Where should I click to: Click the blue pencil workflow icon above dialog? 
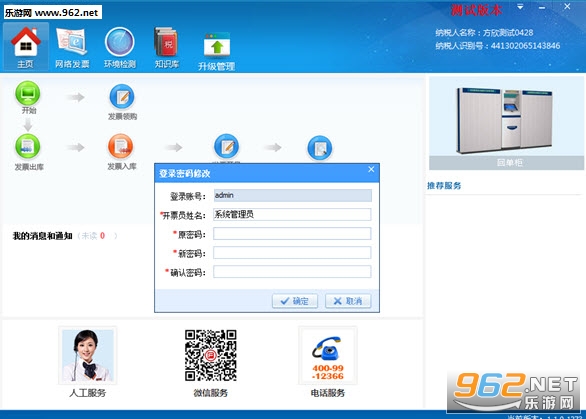click(226, 147)
